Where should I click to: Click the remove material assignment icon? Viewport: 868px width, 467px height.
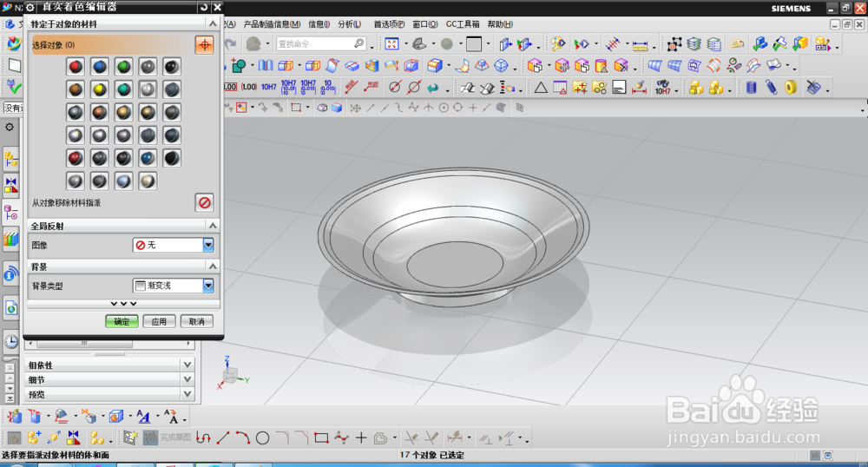pyautogui.click(x=204, y=202)
